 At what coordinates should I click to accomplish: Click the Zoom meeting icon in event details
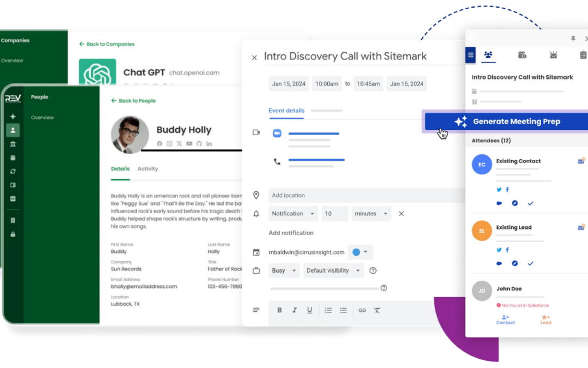coord(277,134)
